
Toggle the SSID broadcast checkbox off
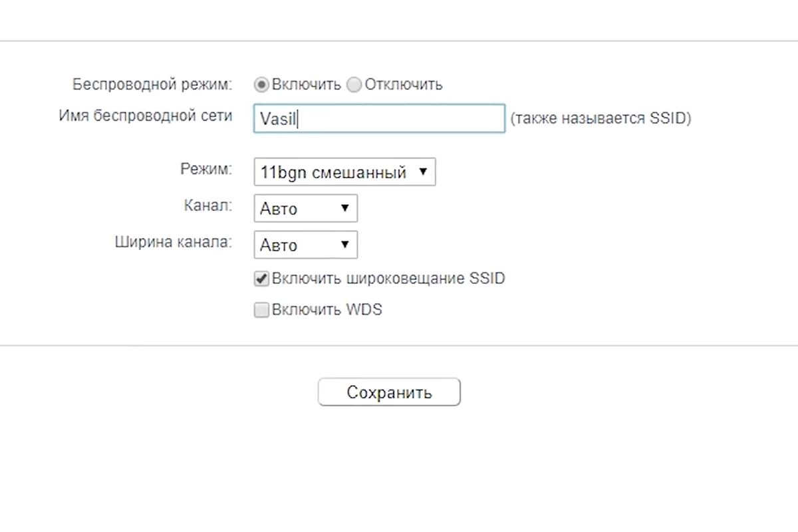[x=261, y=279]
